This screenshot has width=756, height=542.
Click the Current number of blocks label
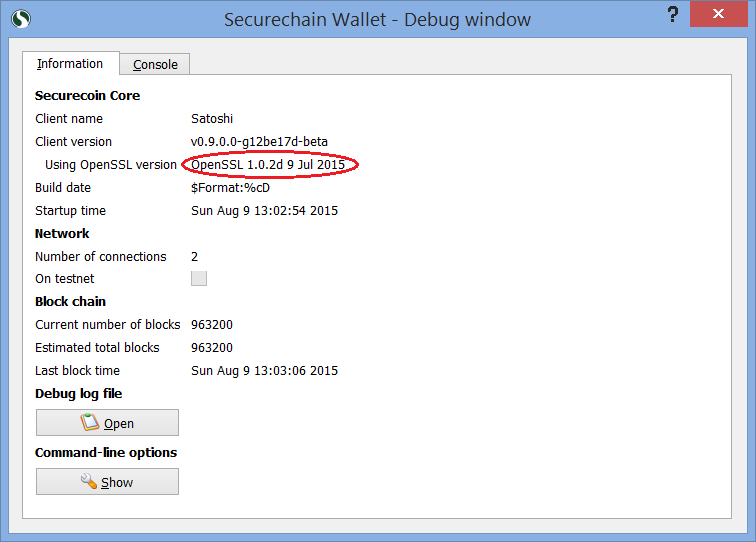click(x=108, y=325)
